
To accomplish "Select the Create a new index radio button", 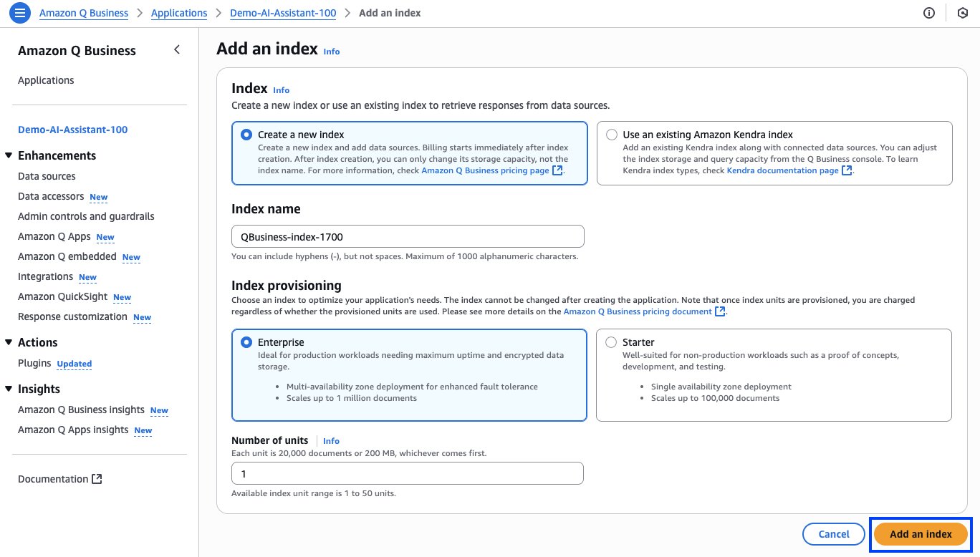I will 246,135.
